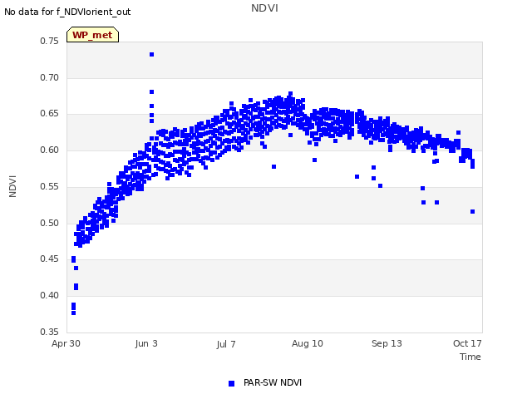Click the 0.50 y-axis tick label

coord(50,223)
